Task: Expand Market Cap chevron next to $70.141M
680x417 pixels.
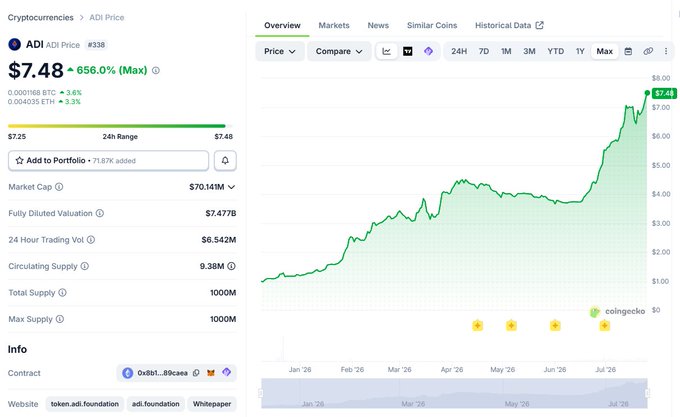Action: (232, 187)
